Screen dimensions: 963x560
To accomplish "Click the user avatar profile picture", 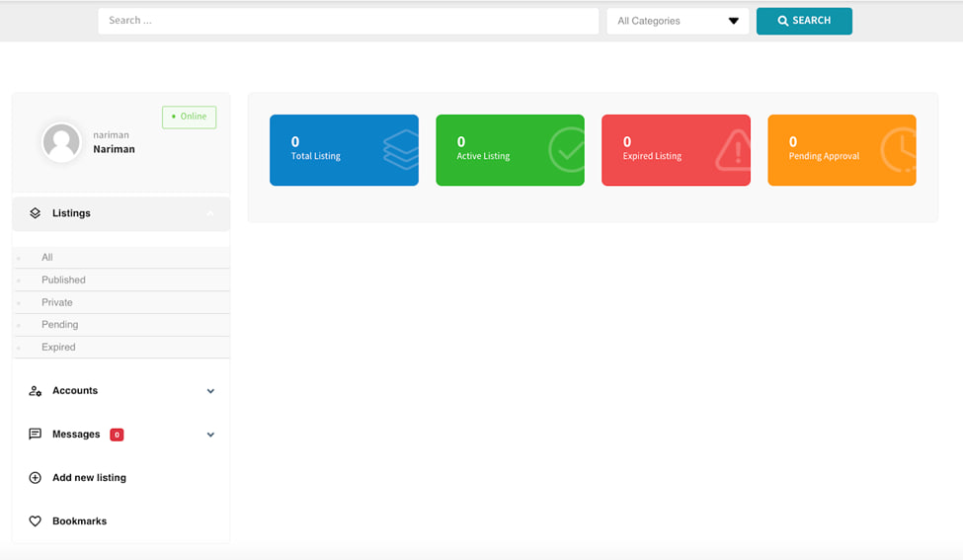I will (61, 142).
